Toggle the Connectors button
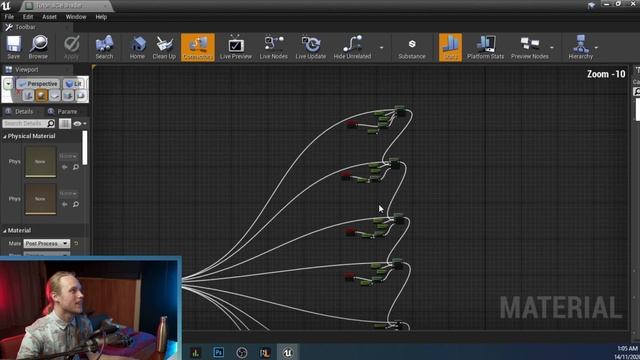Image resolution: width=640 pixels, height=360 pixels. coord(198,47)
